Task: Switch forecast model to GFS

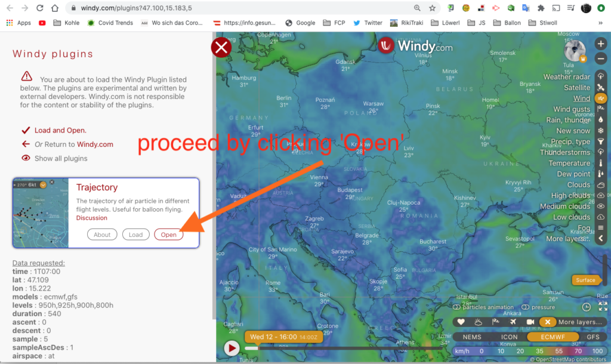Action: pyautogui.click(x=593, y=337)
